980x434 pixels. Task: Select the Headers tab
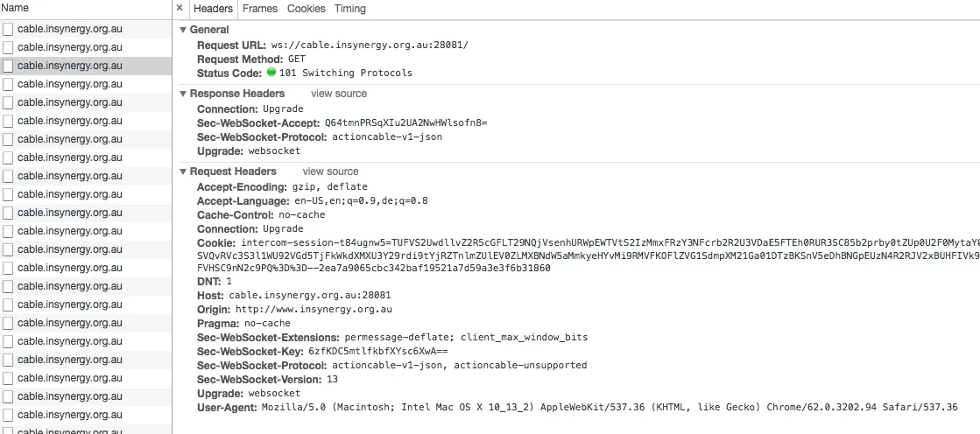(x=213, y=9)
